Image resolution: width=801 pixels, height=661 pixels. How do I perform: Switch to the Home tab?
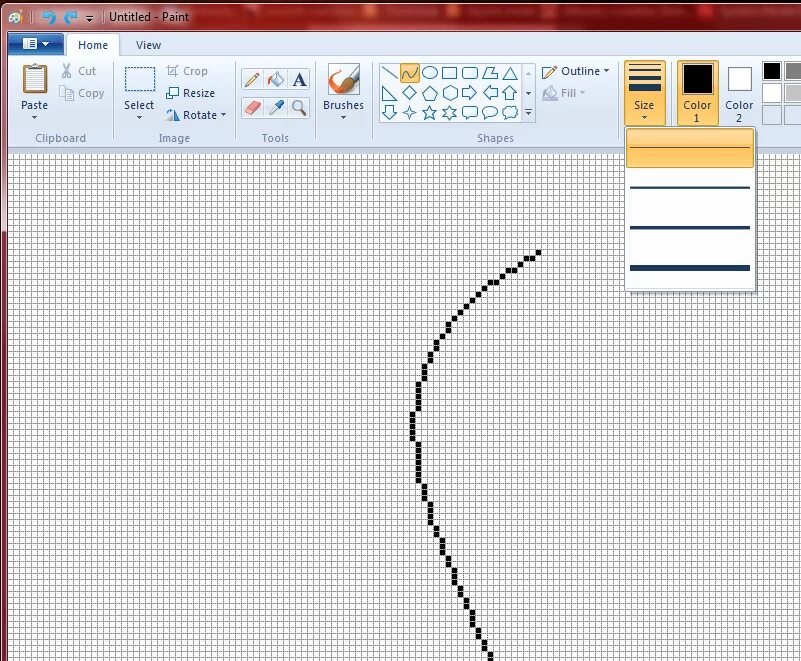93,45
